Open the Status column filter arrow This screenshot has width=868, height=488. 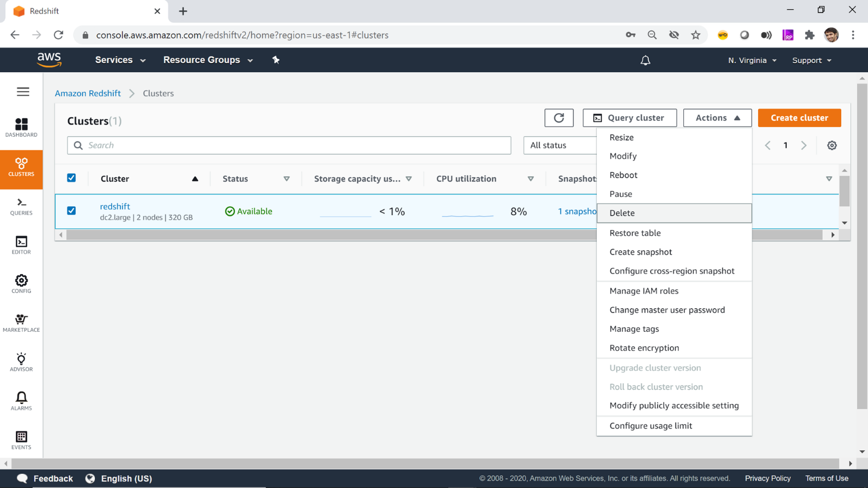(x=287, y=179)
